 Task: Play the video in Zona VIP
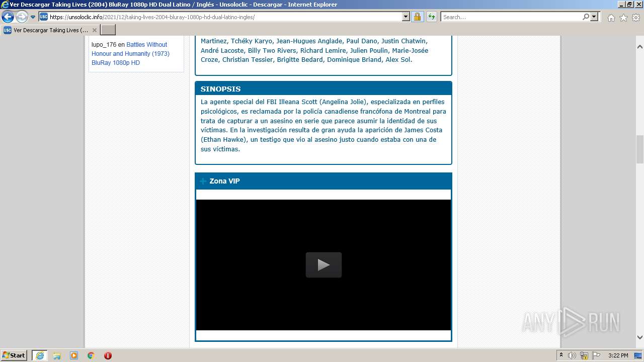click(x=324, y=265)
